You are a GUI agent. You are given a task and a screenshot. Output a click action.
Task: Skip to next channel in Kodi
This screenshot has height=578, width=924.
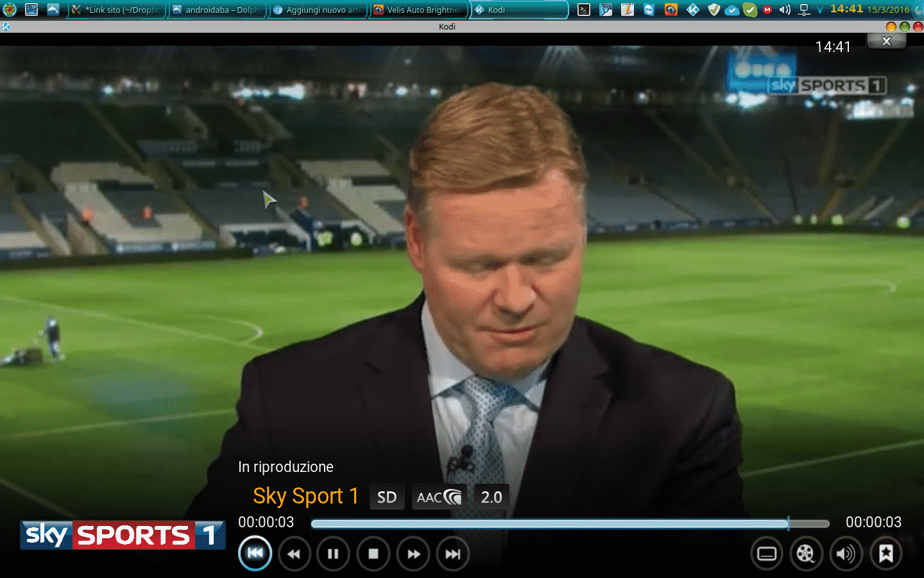[x=453, y=554]
